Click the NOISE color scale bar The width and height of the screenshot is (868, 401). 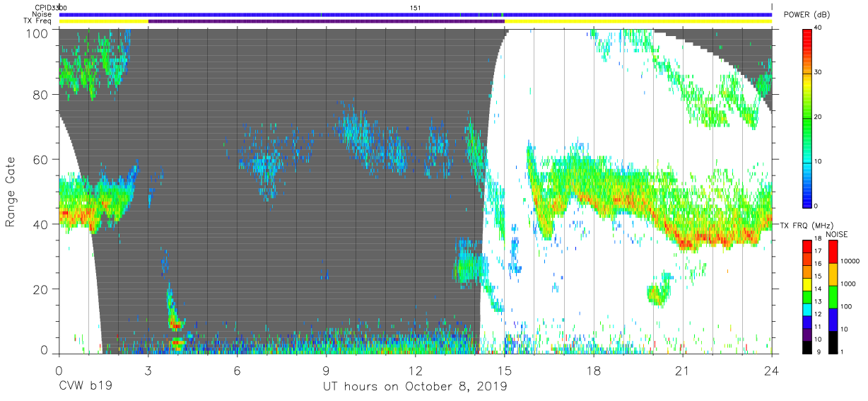click(833, 296)
